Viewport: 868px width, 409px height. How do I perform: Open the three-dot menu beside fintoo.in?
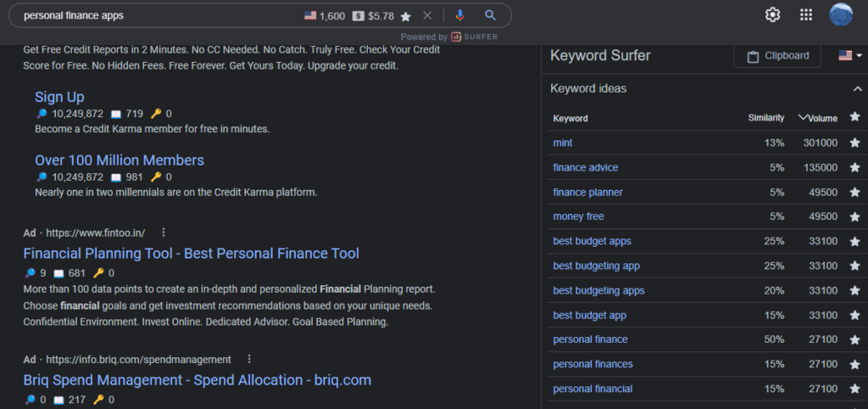pyautogui.click(x=164, y=233)
